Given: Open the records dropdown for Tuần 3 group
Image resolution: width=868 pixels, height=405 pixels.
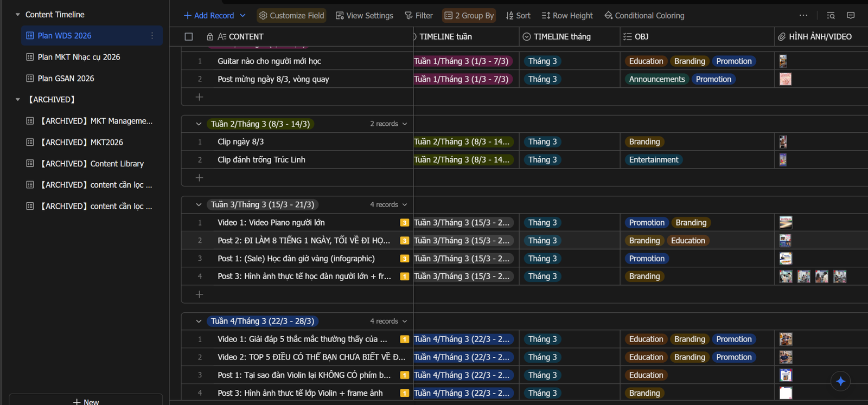Looking at the screenshot, I should click(388, 205).
